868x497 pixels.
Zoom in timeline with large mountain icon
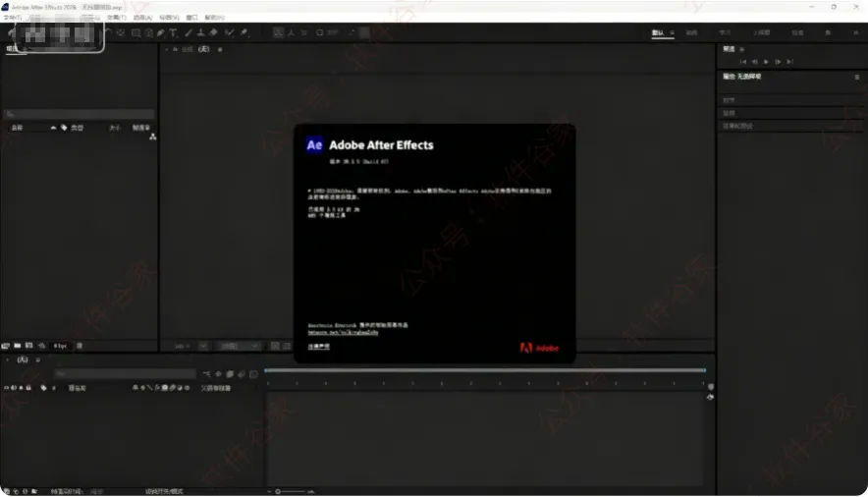310,491
